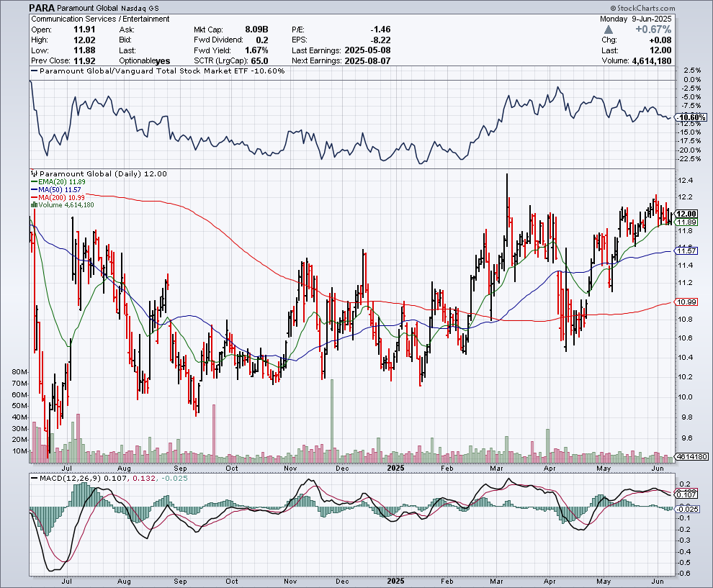This screenshot has height=588, width=713.
Task: Click the date Monday 9-Jun-2025
Action: coord(636,19)
